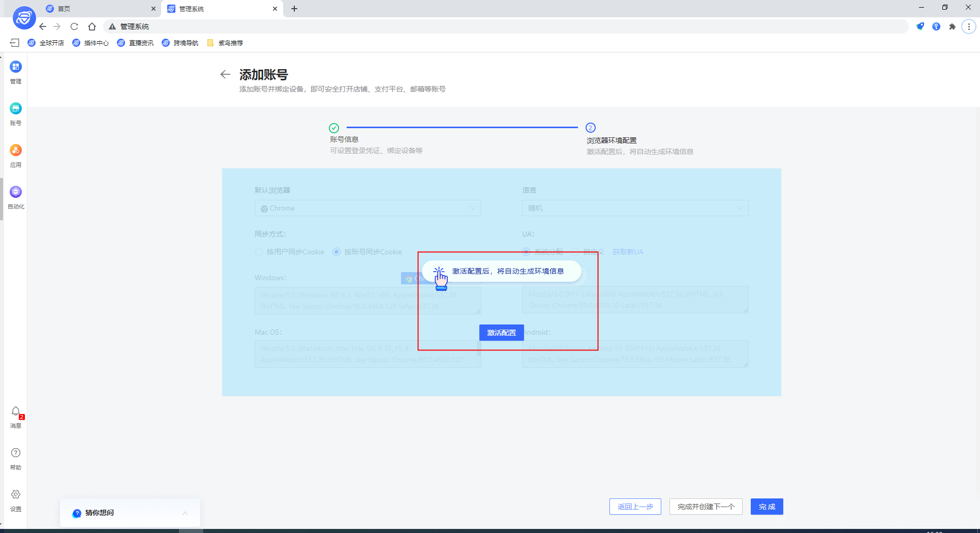Open 消息 notifications bell
The image size is (980, 533).
(16, 411)
